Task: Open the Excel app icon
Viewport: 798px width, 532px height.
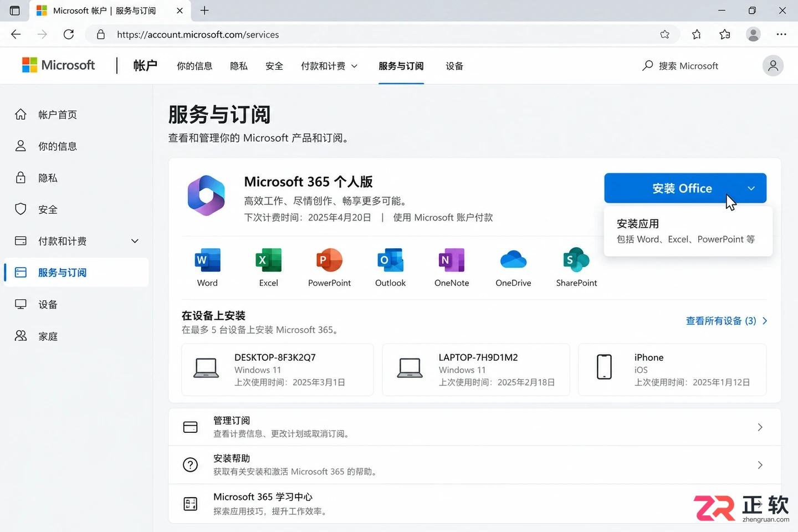Action: tap(269, 260)
